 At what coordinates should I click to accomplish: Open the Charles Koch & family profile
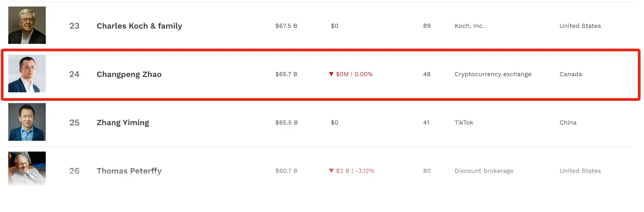pos(139,26)
